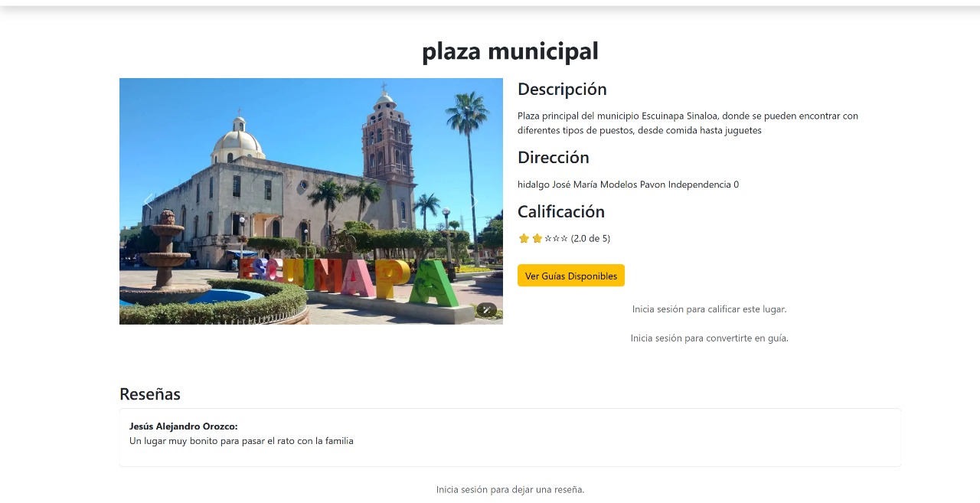Click the wand icon on the photo corner
The image size is (980, 503).
486,310
